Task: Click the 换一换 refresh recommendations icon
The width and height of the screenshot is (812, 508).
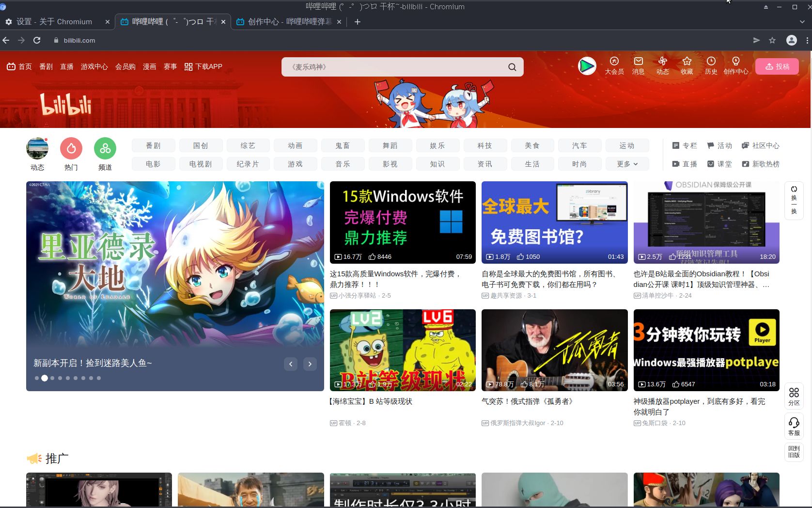Action: coord(794,200)
